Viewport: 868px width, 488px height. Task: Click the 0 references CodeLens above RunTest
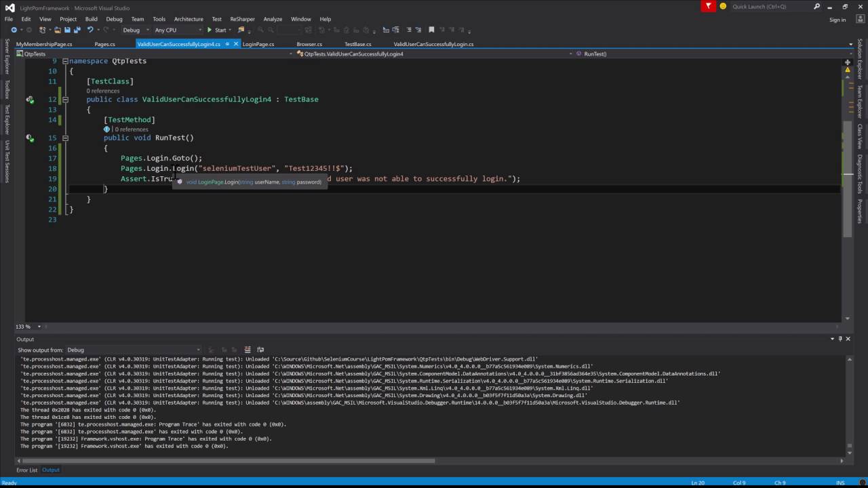(132, 129)
